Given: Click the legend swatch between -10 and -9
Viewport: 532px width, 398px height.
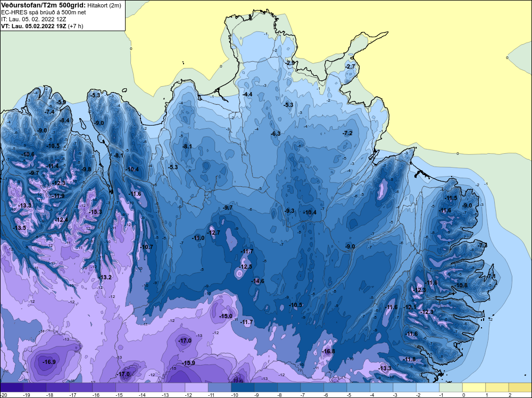Looking at the screenshot, I should pos(243,387).
